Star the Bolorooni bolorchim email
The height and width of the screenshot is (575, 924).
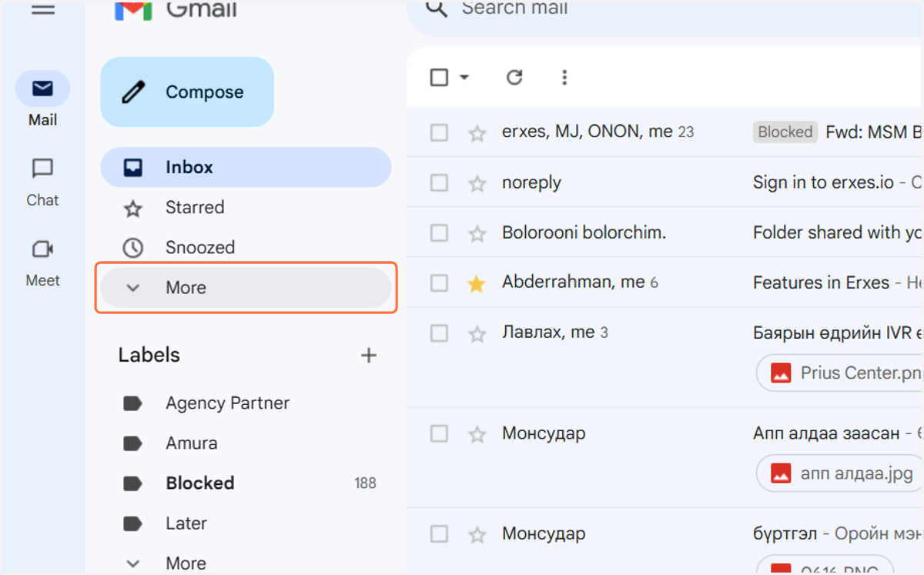(x=477, y=233)
